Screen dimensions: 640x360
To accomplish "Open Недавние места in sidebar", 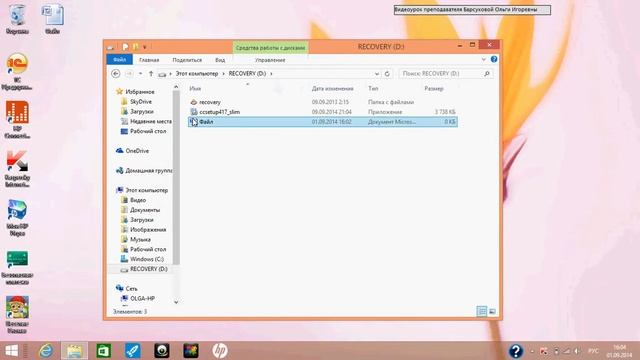I will coord(151,121).
